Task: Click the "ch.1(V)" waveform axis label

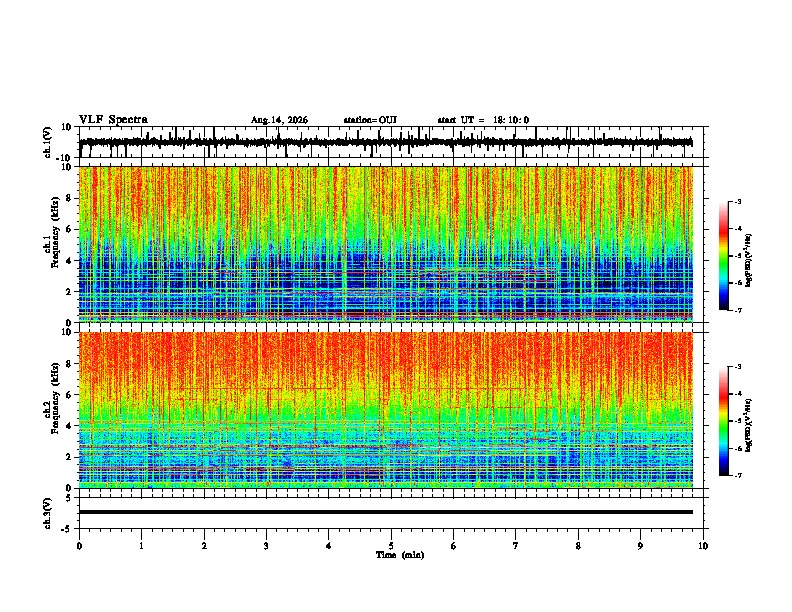Action: coord(48,142)
